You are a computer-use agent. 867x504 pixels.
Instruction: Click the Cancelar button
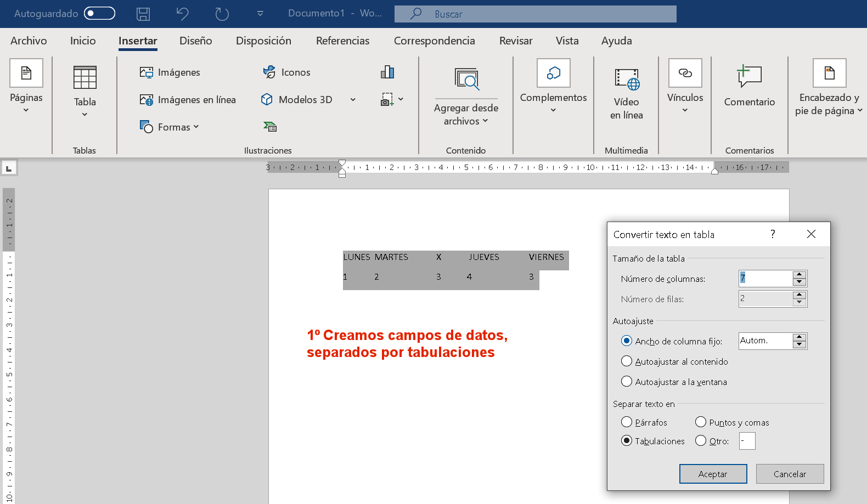coord(790,474)
